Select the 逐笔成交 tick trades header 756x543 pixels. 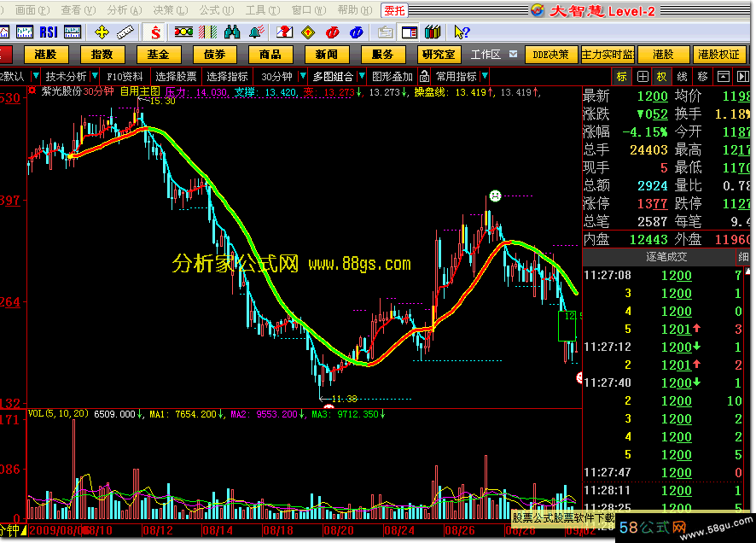coord(666,257)
